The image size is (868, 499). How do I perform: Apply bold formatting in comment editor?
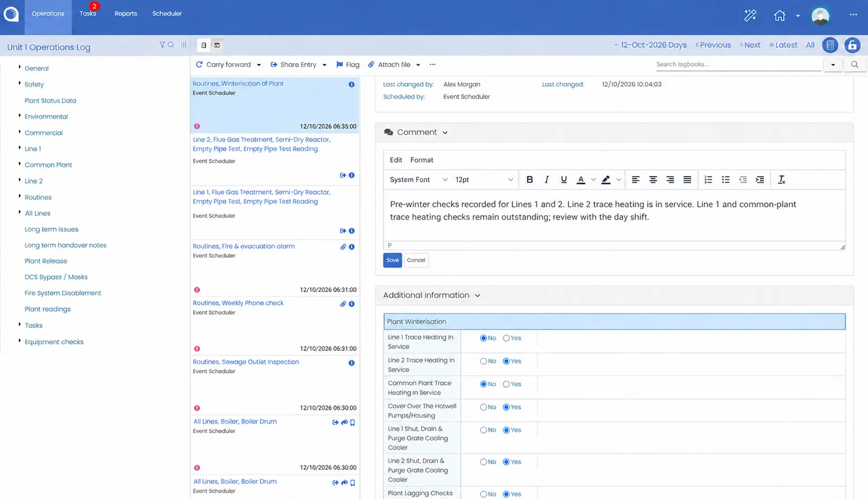[529, 180]
